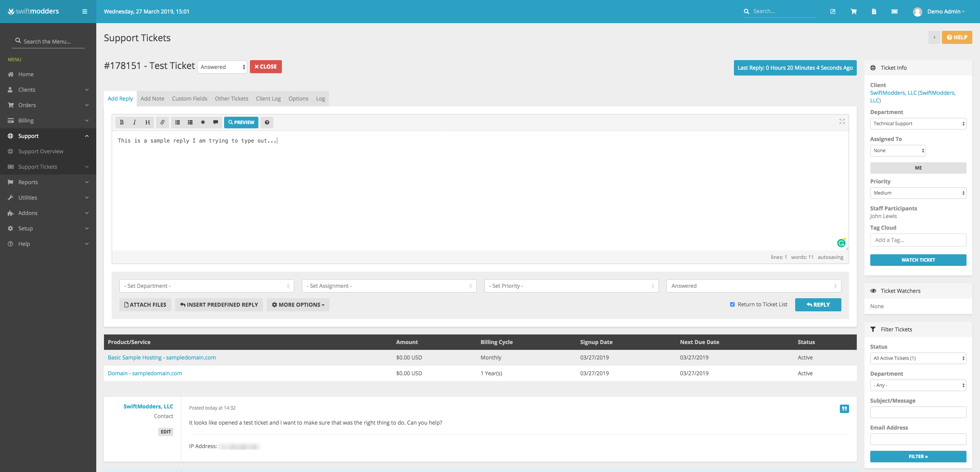Open the Set Department dropdown
The image size is (980, 472).
click(x=206, y=286)
